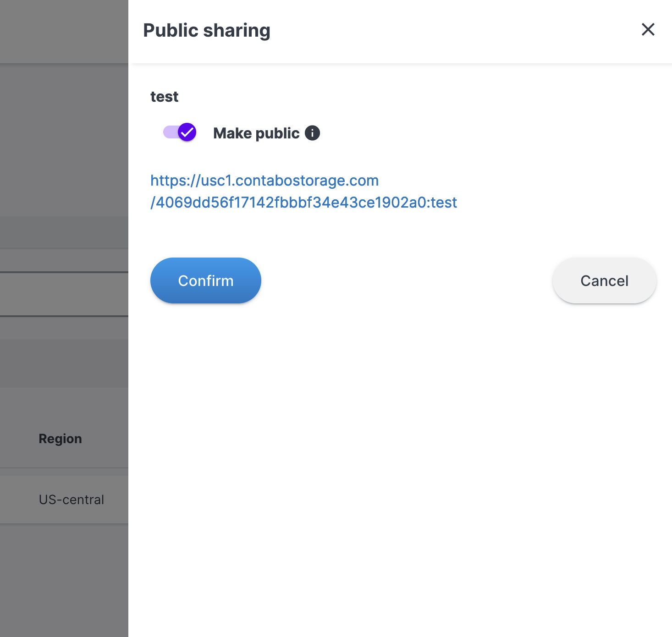Close the Public sharing panel

coord(648,30)
